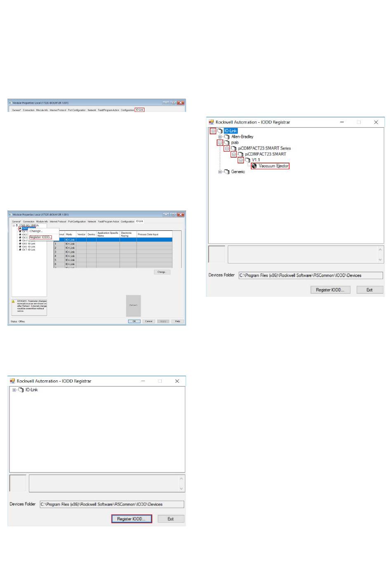392x569 pixels.
Task: Select the piCOMPACT23 SMART Series folder icon
Action: (234, 148)
